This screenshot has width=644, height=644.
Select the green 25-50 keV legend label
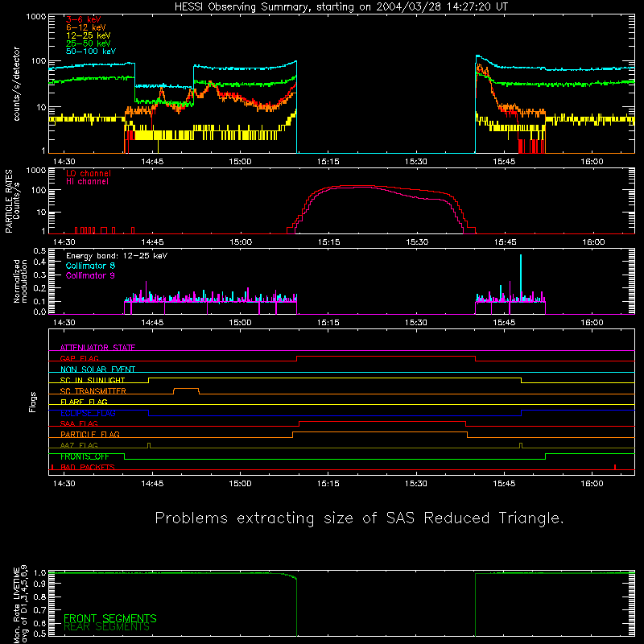tap(89, 43)
